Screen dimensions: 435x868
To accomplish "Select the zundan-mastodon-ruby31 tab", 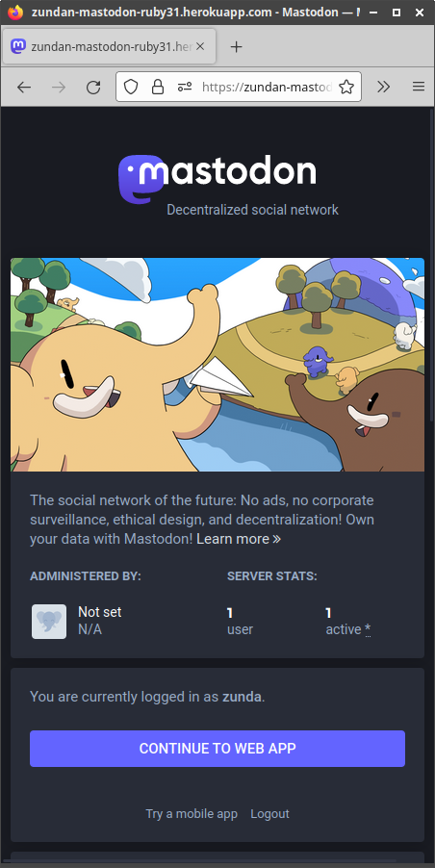I will [x=109, y=47].
